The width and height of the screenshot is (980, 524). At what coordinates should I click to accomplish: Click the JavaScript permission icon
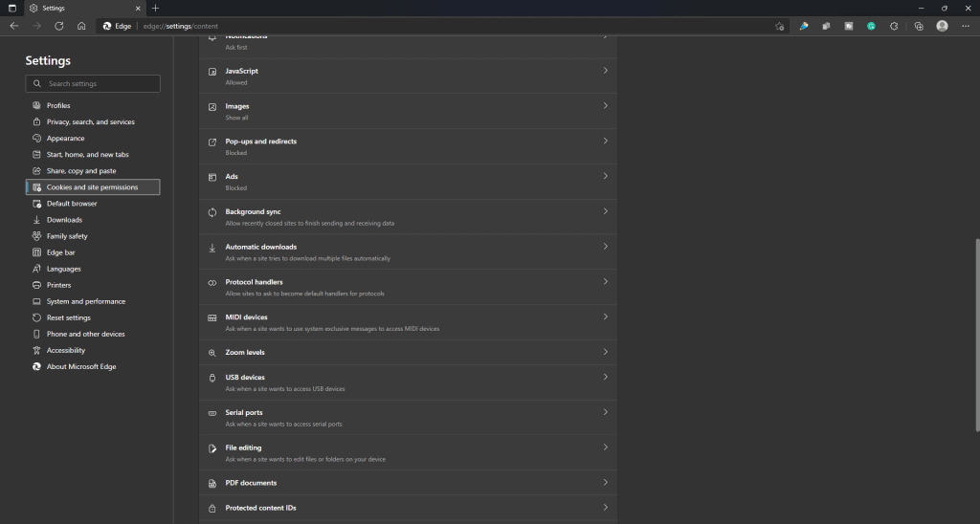212,72
